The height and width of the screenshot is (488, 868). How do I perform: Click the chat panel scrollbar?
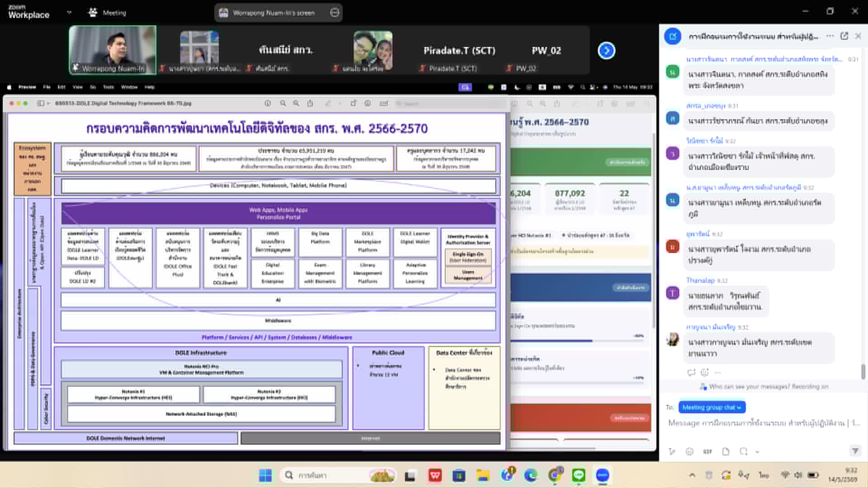863,372
